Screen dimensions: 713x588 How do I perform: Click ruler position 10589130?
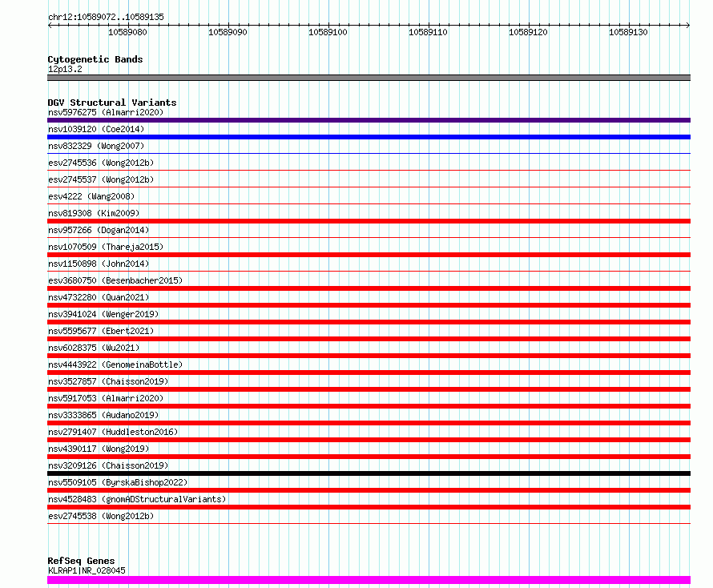(628, 32)
